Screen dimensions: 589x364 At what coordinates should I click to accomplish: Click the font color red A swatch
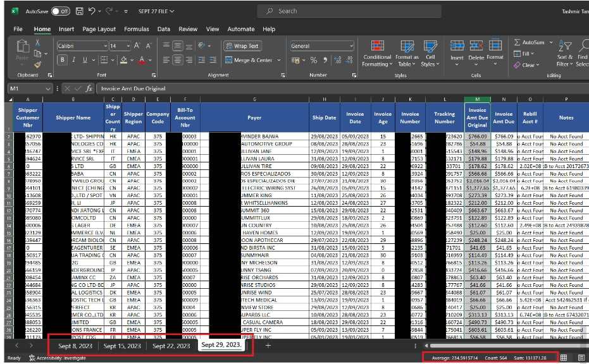tap(141, 60)
